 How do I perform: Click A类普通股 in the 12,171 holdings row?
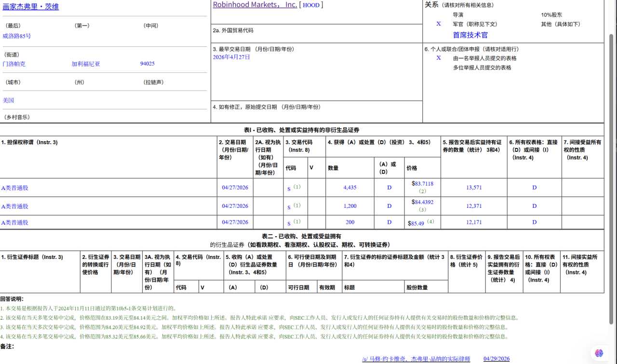click(x=14, y=223)
